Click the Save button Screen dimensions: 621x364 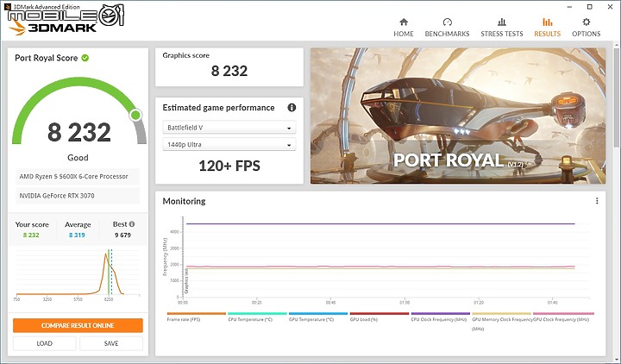(111, 343)
